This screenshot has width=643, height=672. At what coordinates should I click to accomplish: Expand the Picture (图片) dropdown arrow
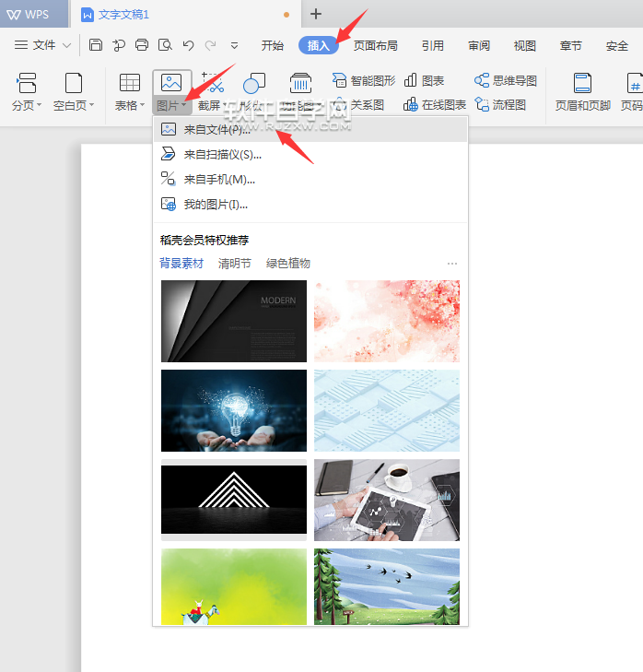(184, 106)
